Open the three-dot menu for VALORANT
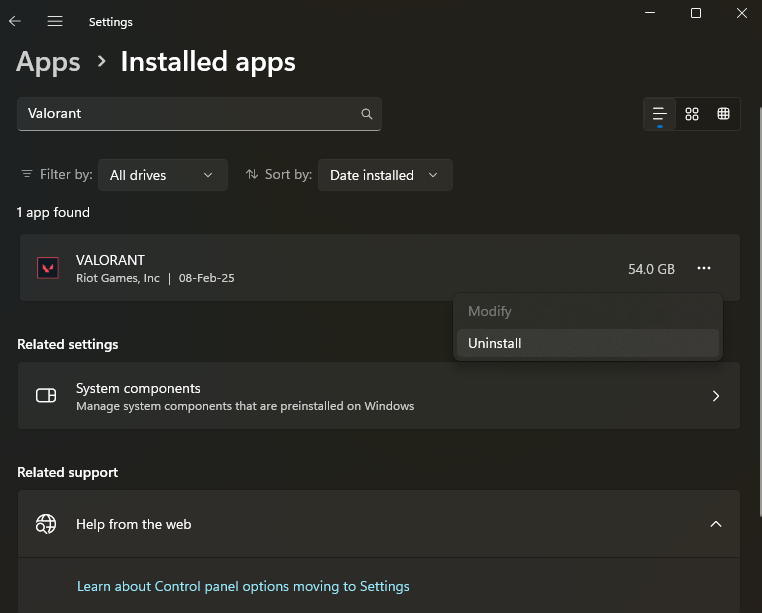Screen dimensions: 762x613 (x=704, y=268)
